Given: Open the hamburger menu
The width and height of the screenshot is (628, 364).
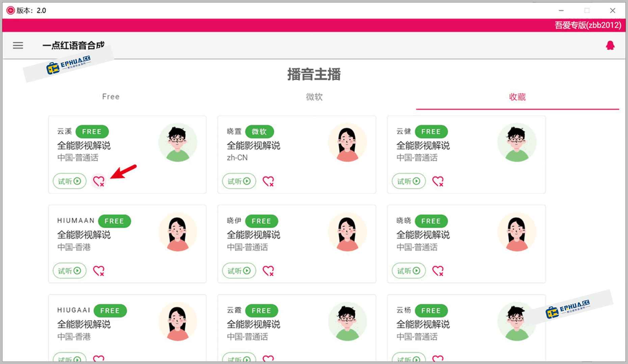Looking at the screenshot, I should (x=18, y=45).
